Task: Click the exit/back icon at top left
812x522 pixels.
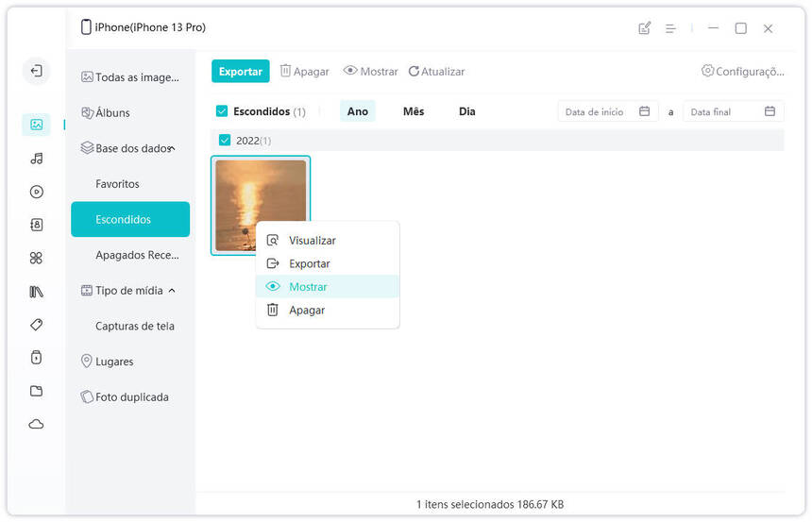Action: (x=36, y=71)
